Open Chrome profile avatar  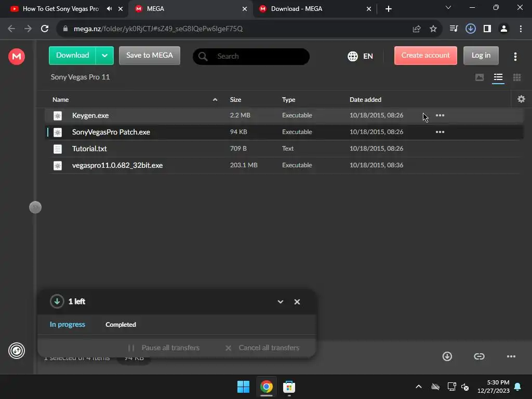coord(504,29)
